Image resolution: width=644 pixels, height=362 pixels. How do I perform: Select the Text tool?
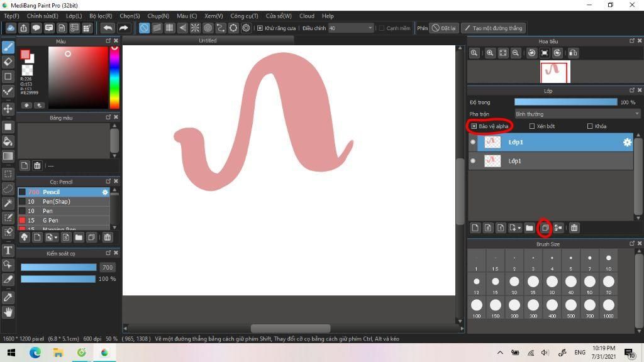[8, 250]
